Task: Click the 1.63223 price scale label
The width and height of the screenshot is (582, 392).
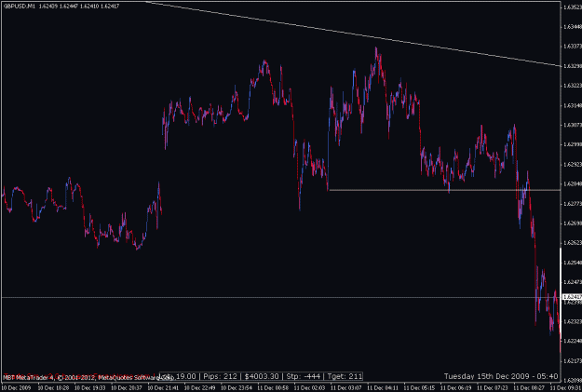Action: coord(573,86)
